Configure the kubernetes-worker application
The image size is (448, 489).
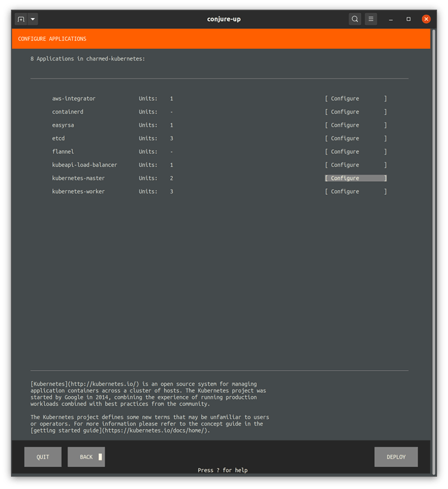[356, 192]
